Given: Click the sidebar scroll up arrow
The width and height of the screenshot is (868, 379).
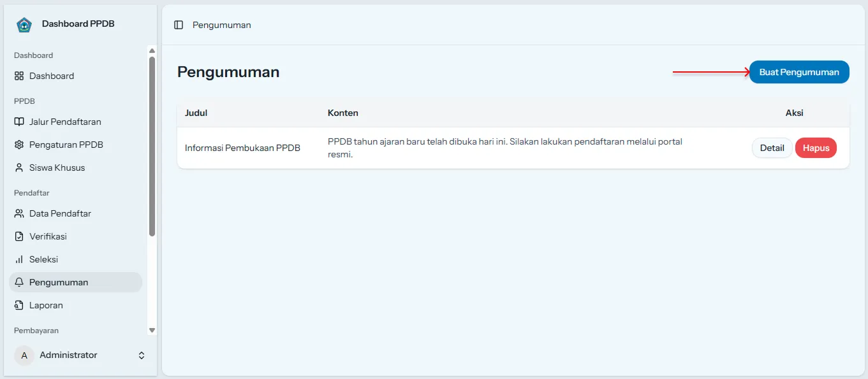Looking at the screenshot, I should click(x=152, y=50).
